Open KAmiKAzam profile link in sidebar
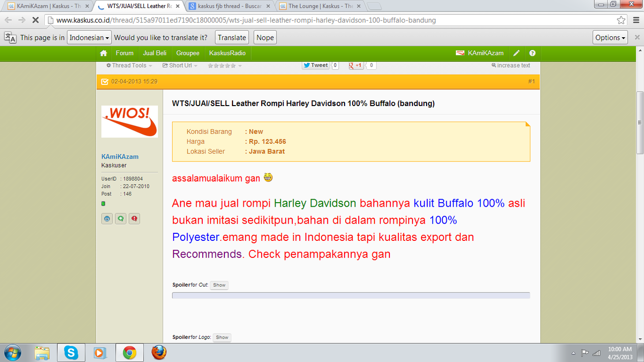The image size is (644, 362). pos(120,156)
